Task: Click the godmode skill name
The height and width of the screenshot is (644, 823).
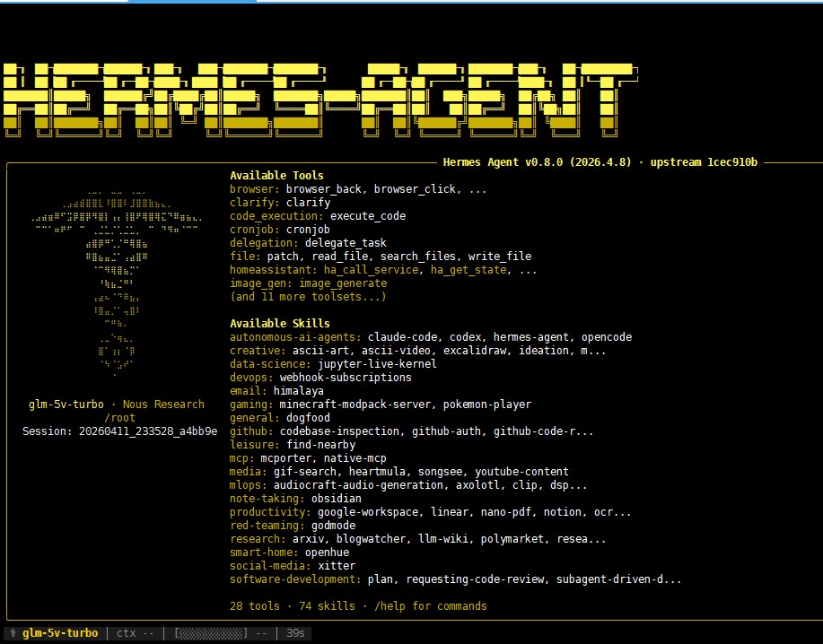Action: point(333,526)
